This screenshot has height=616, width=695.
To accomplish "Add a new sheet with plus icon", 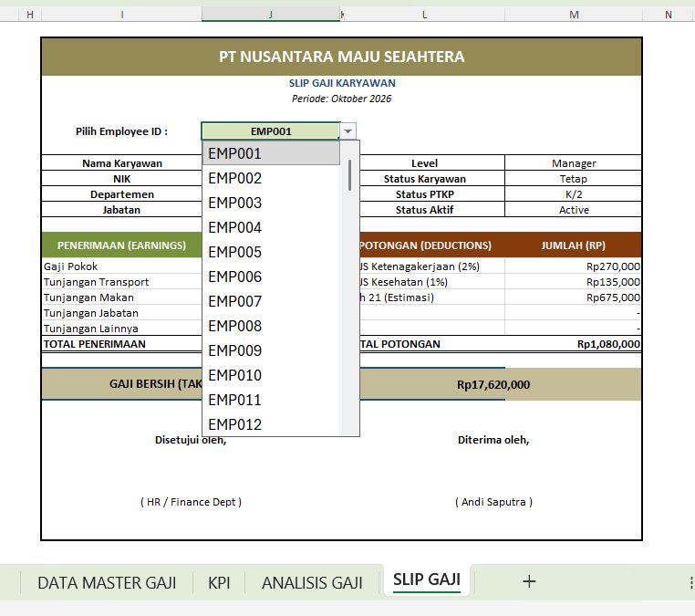I will tap(529, 581).
